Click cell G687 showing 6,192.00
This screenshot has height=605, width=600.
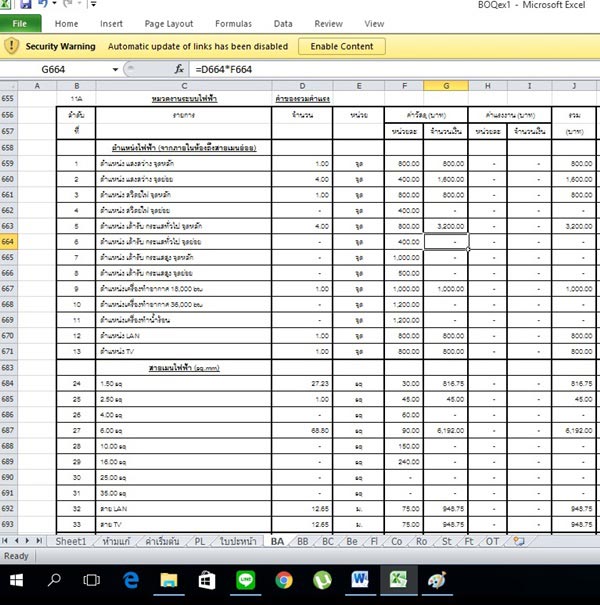click(x=446, y=430)
